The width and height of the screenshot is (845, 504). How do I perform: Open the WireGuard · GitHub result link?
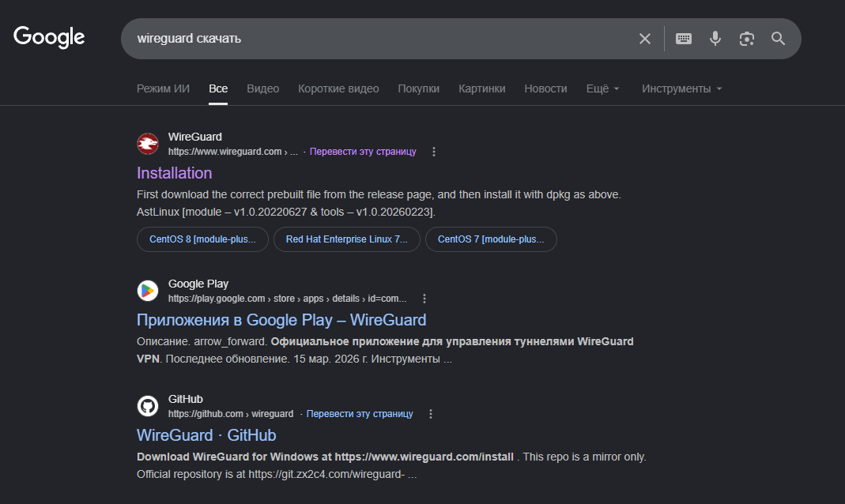tap(206, 435)
